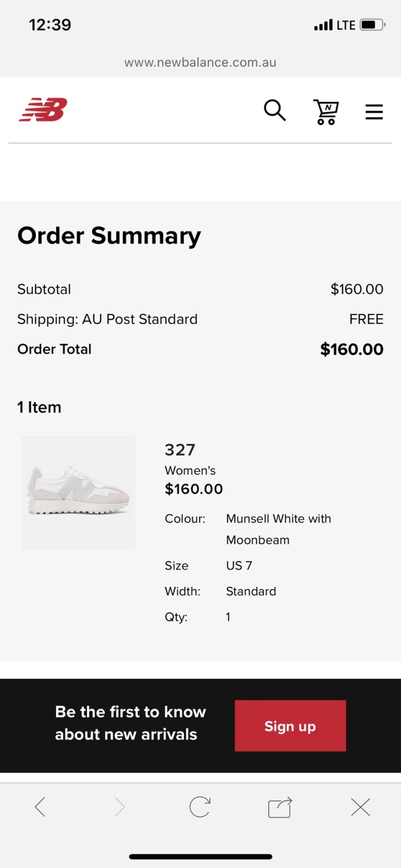Tap the Shipping: AU Post Standard line
401x868 pixels.
107,319
